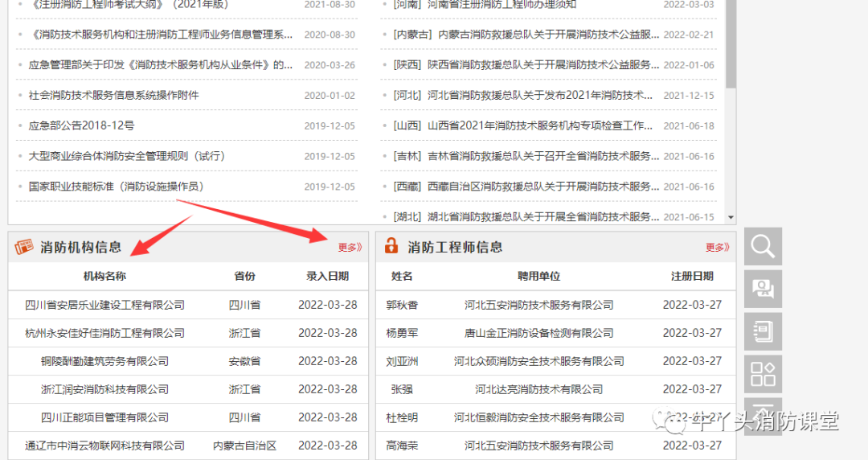Click the newspaper icon beside 消防机构信息
This screenshot has height=460, width=868.
[x=24, y=247]
